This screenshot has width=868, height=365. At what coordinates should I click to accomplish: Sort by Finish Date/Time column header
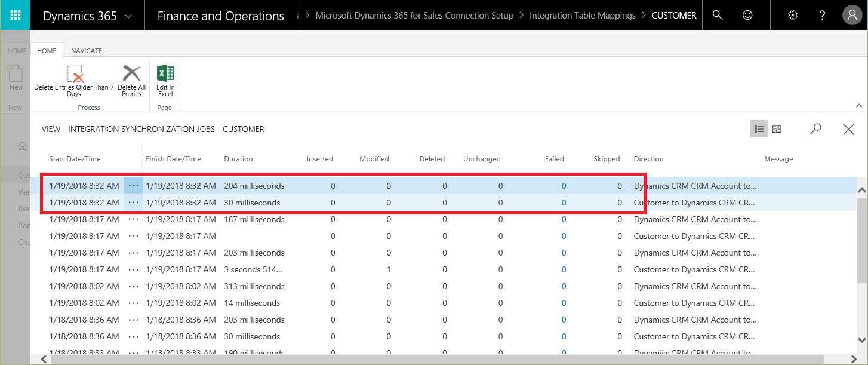coord(173,159)
